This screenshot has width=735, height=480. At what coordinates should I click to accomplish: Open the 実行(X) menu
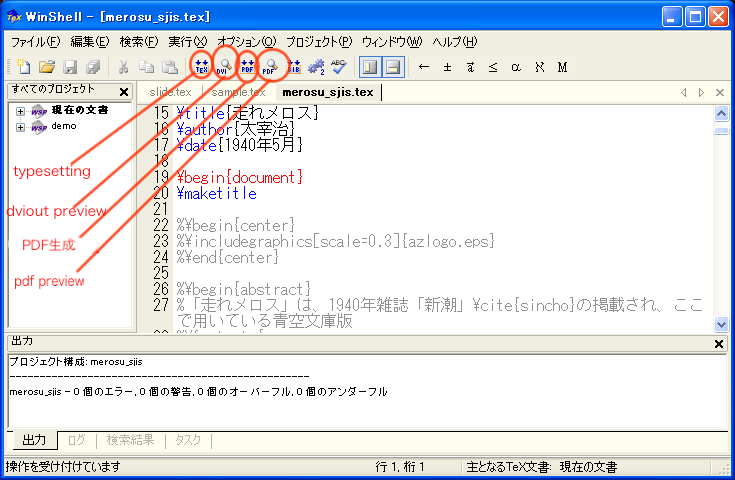188,42
